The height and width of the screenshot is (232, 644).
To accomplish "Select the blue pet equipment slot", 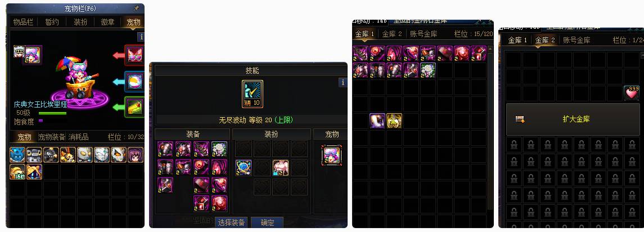I will [x=135, y=81].
